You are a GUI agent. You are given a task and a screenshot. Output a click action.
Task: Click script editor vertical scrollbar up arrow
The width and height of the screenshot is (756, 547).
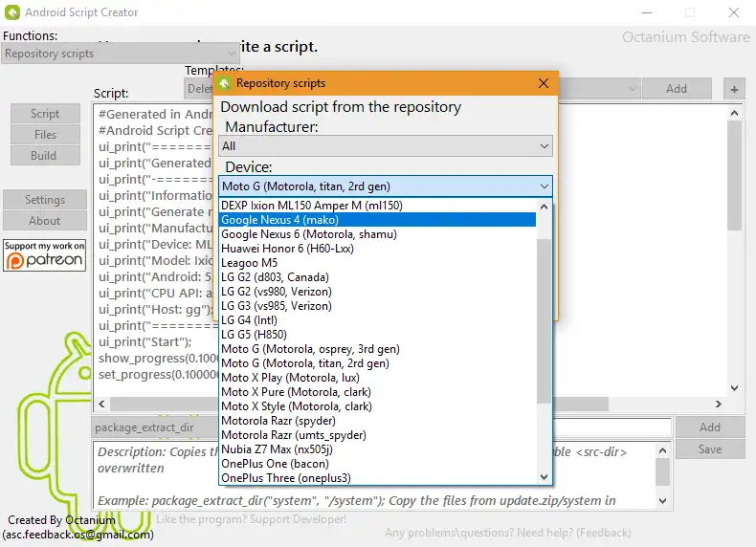pos(734,113)
